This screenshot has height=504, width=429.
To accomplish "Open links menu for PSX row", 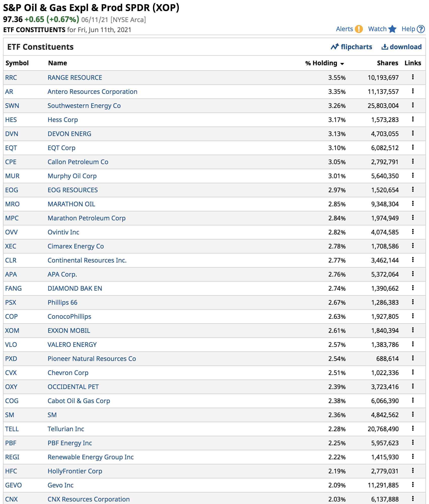I will 413,302.
